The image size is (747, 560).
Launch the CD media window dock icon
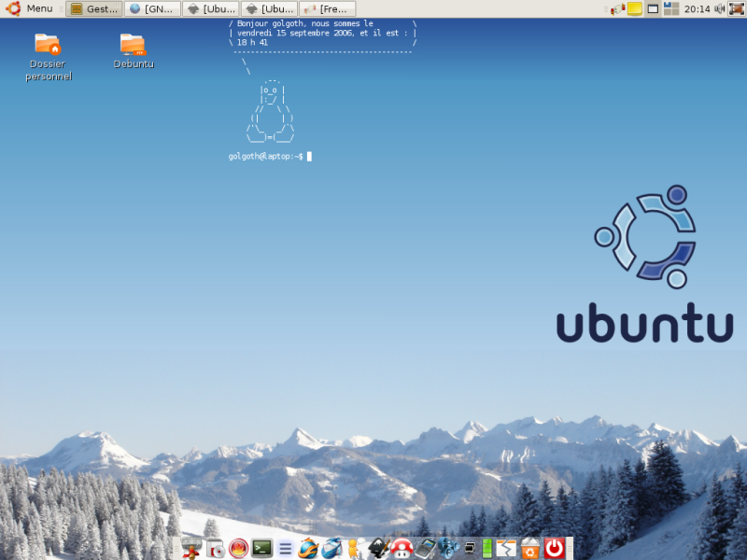216,549
